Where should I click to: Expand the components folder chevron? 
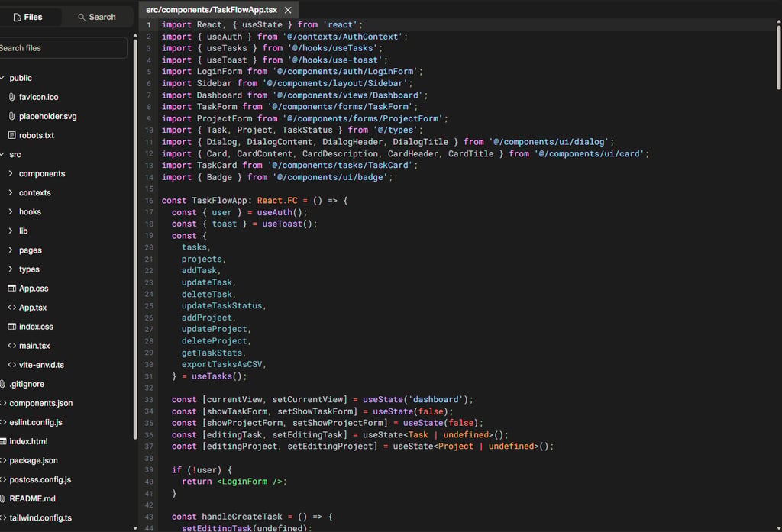click(x=11, y=173)
